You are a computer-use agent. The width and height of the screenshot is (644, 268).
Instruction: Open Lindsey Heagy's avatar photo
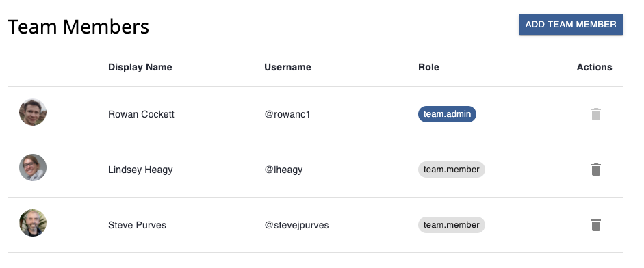(33, 167)
